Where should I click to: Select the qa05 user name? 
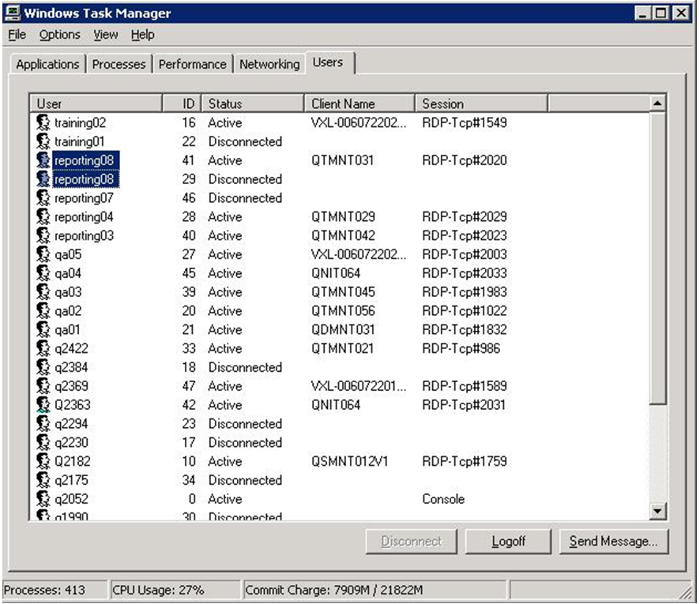pos(68,254)
